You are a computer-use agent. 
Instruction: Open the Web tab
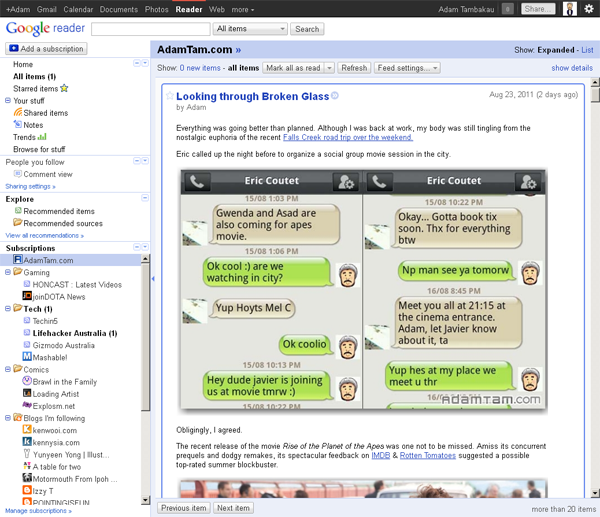pos(217,10)
